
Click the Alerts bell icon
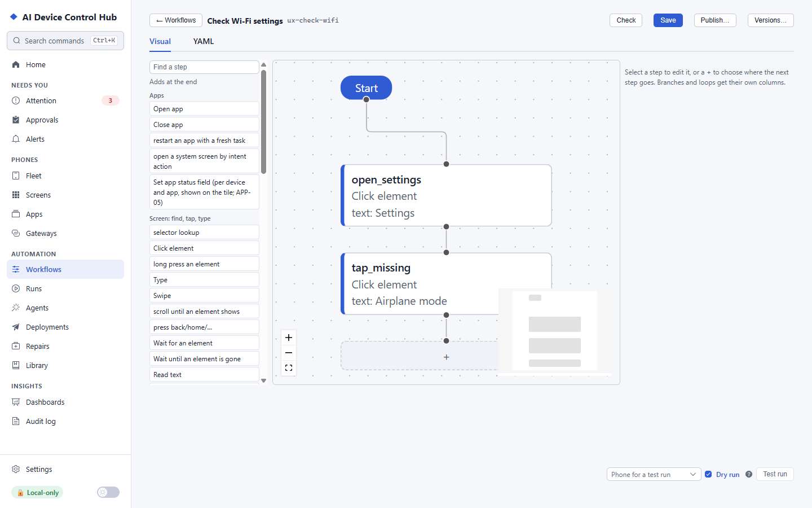coord(16,139)
